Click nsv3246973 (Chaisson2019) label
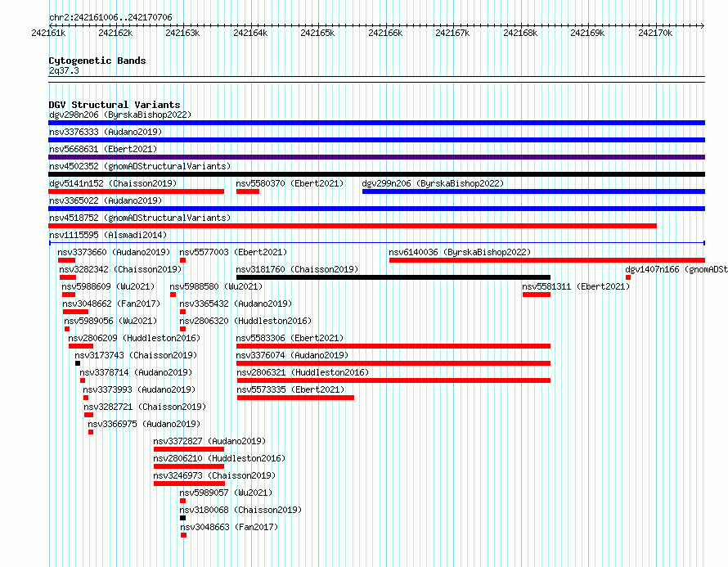 coord(214,475)
